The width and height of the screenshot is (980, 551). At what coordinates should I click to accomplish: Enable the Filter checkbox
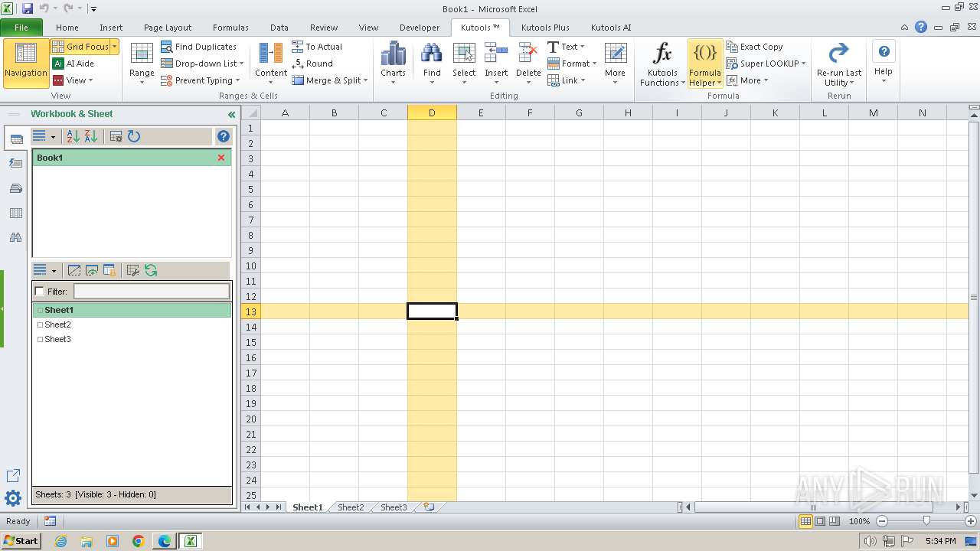tap(40, 292)
